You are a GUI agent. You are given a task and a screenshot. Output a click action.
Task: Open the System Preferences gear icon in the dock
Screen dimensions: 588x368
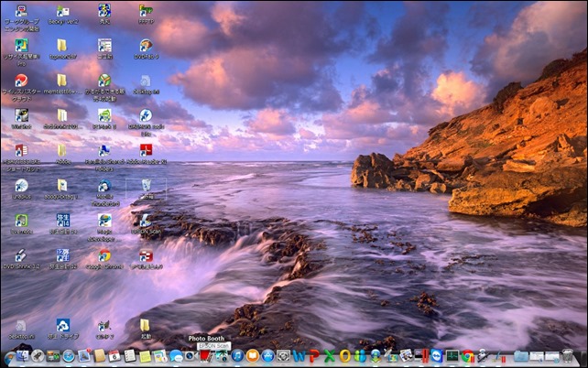283,355
